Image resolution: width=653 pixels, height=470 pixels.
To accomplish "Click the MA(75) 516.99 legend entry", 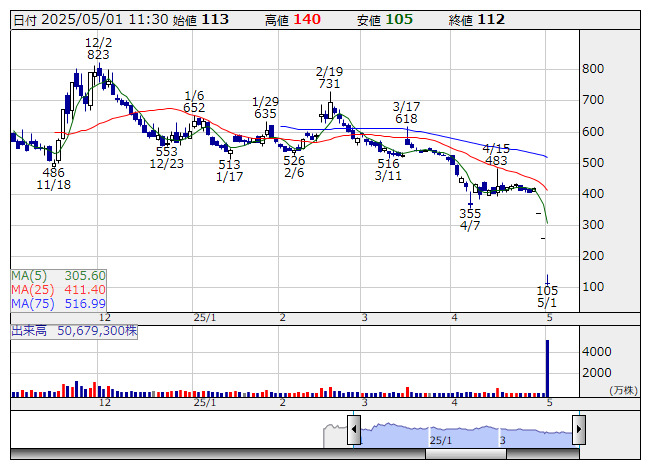I will coord(58,304).
